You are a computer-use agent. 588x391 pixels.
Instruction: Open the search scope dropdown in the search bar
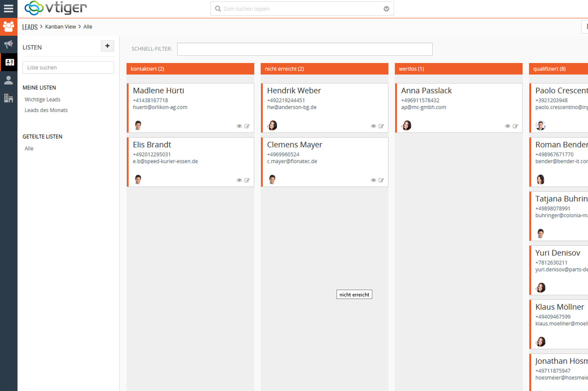pos(386,8)
